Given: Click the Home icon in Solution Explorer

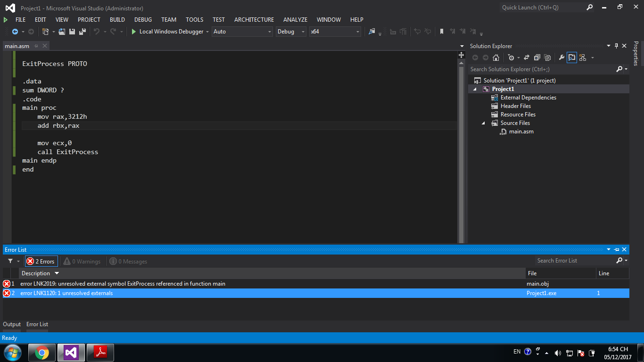Looking at the screenshot, I should [496, 58].
